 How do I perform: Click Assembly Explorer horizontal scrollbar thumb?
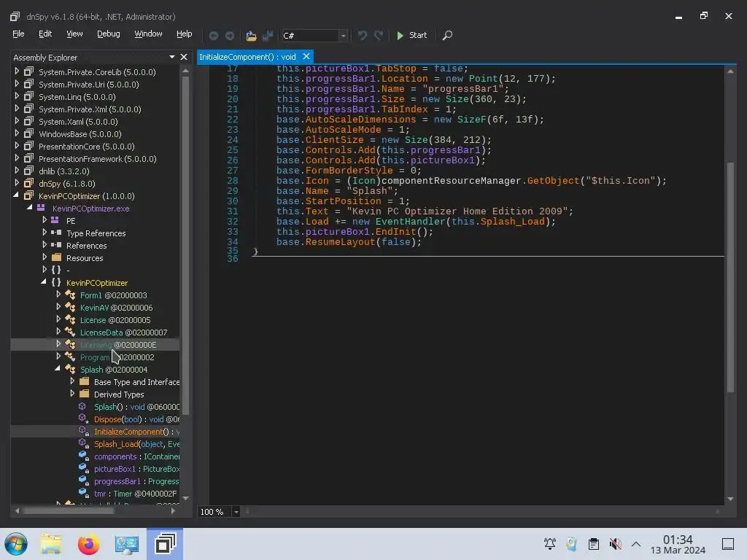click(x=68, y=510)
